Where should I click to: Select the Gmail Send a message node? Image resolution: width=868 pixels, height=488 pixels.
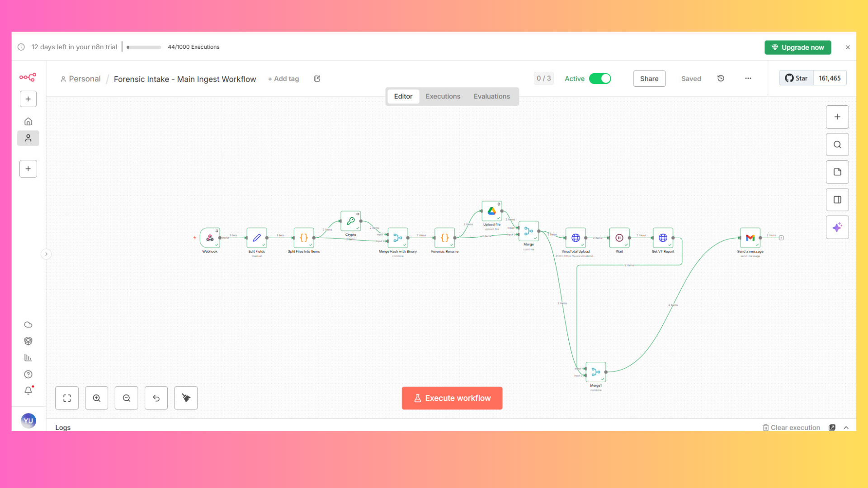pyautogui.click(x=750, y=238)
